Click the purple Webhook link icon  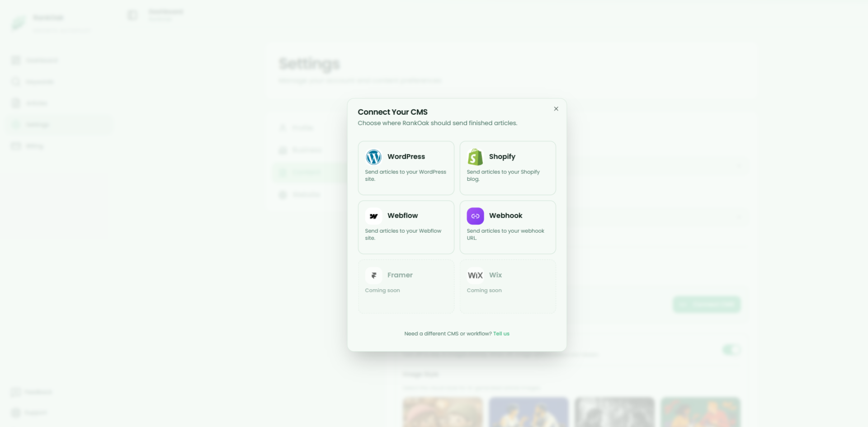[475, 216]
